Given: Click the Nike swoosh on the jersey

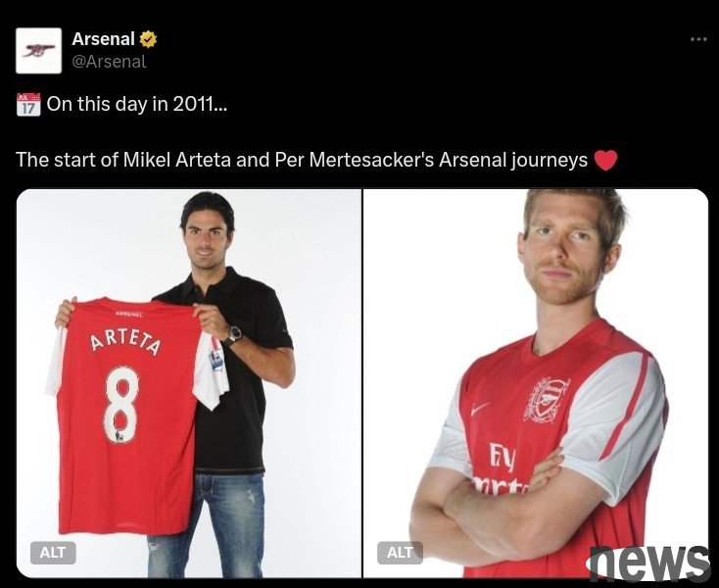Looking at the screenshot, I should [480, 408].
